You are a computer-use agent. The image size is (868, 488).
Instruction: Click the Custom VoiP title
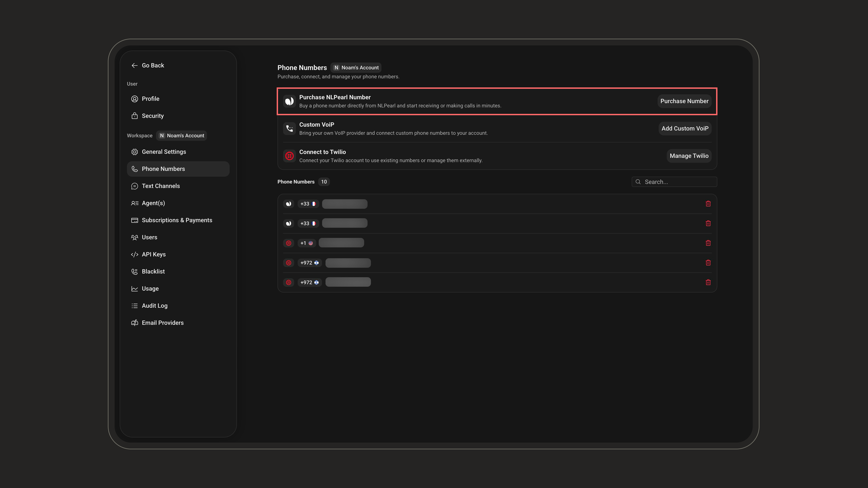[316, 125]
